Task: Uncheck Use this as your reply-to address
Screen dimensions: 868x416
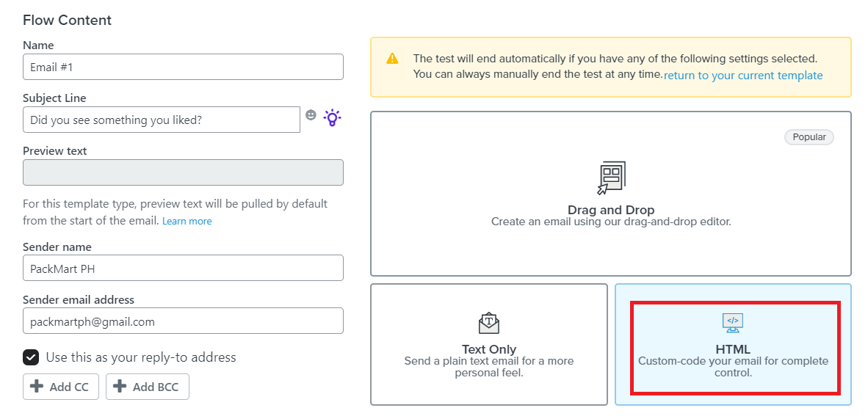Action: [x=31, y=357]
